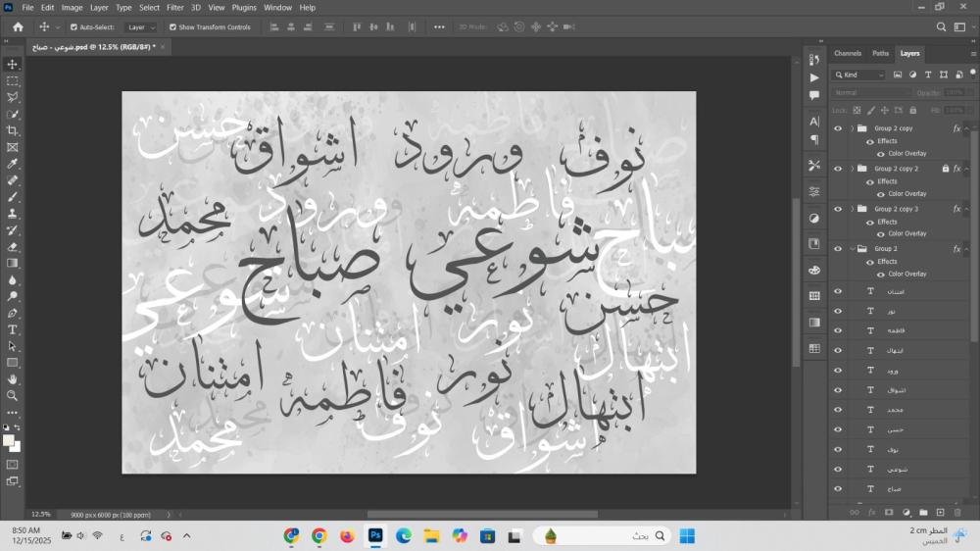Click the delete layer trash icon
Viewport: 980px width, 551px height.
(x=957, y=512)
